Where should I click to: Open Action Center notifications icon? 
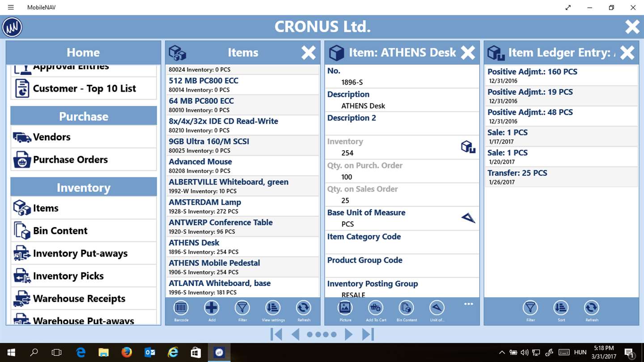629,353
